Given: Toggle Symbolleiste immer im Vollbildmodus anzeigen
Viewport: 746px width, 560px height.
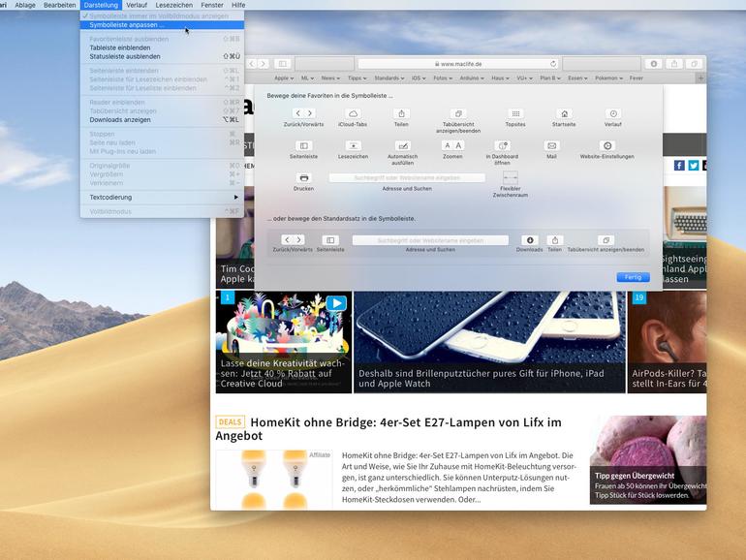Looking at the screenshot, I should [162, 16].
